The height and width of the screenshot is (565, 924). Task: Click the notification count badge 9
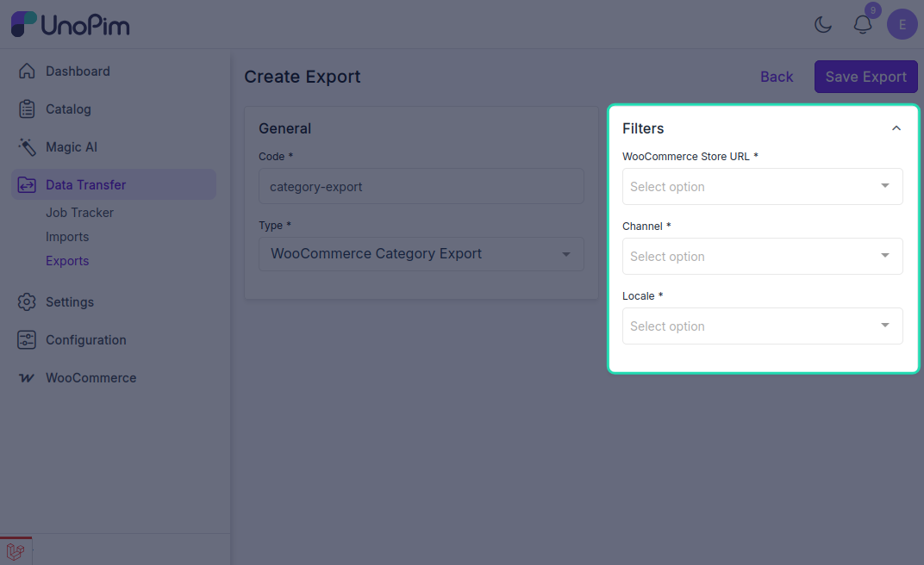873,10
